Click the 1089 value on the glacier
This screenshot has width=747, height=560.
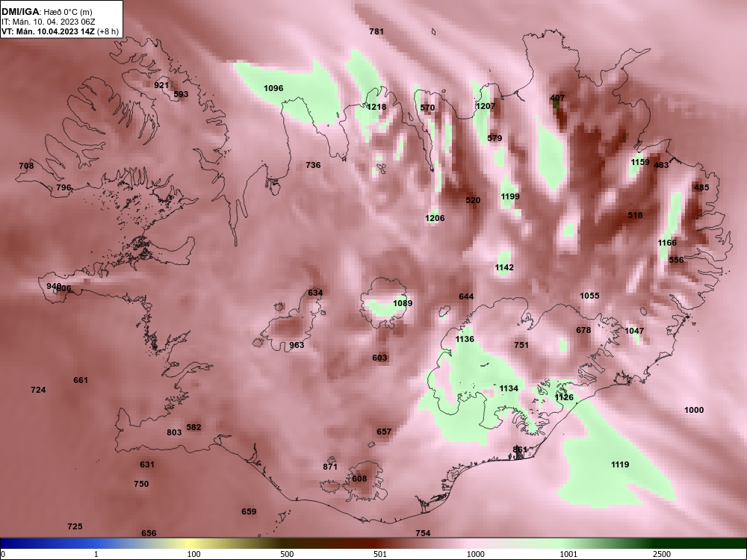403,303
